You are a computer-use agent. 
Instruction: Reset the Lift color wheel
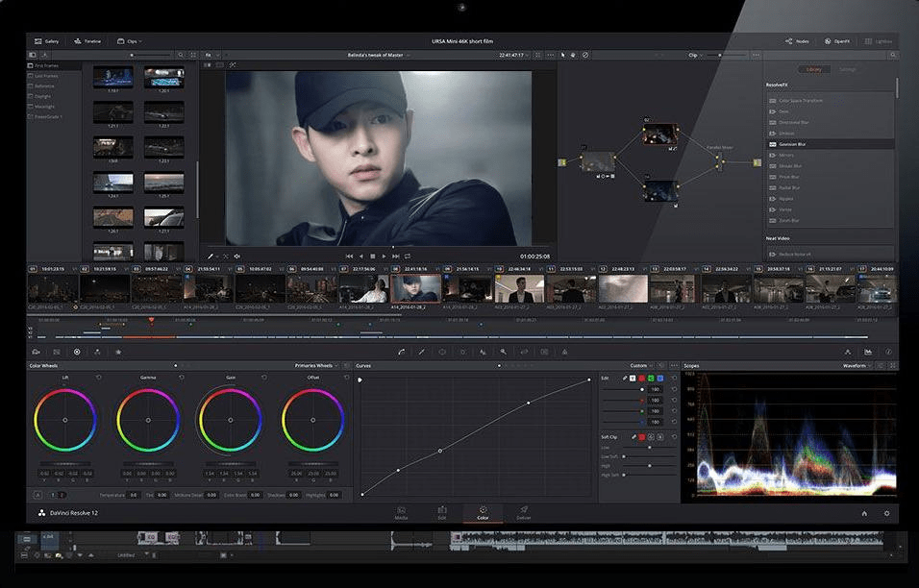[98, 378]
